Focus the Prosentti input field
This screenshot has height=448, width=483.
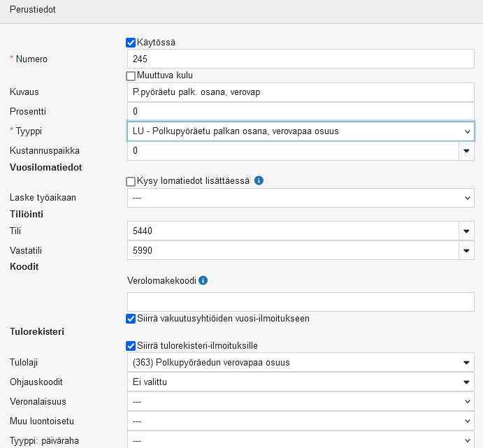301,112
